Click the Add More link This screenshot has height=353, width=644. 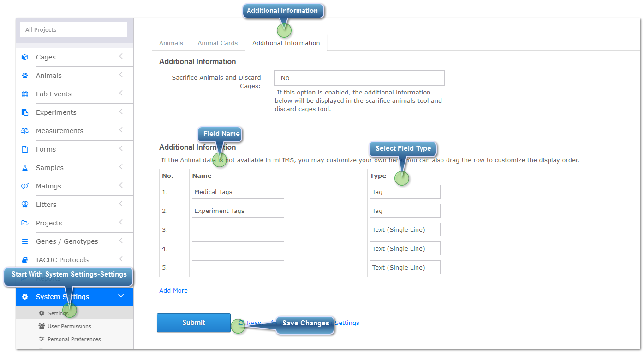click(173, 290)
